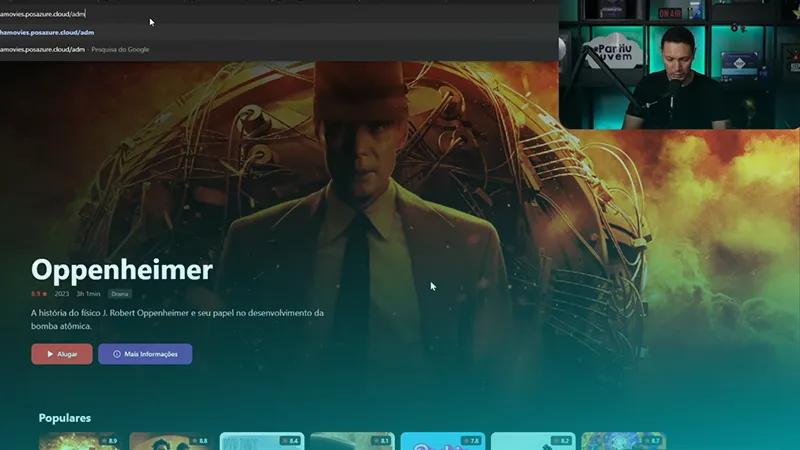
Task: Click the 2023 release year text
Action: pyautogui.click(x=62, y=294)
